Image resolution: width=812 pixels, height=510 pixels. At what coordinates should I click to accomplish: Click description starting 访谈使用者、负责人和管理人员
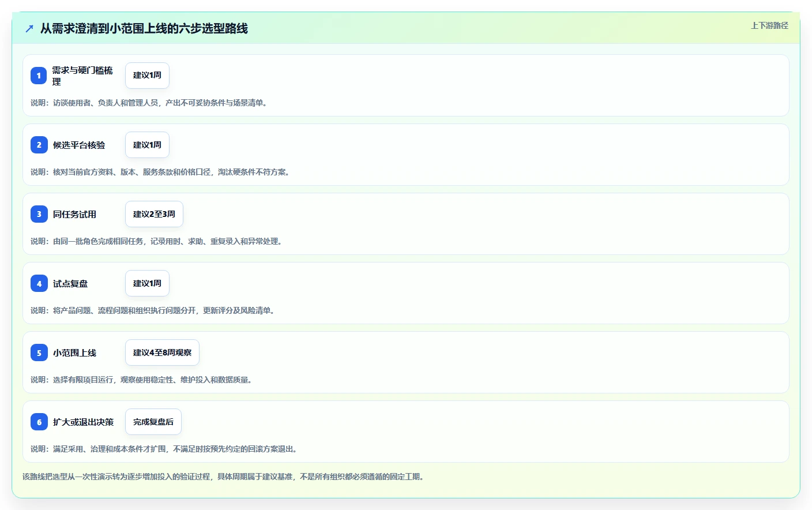149,103
